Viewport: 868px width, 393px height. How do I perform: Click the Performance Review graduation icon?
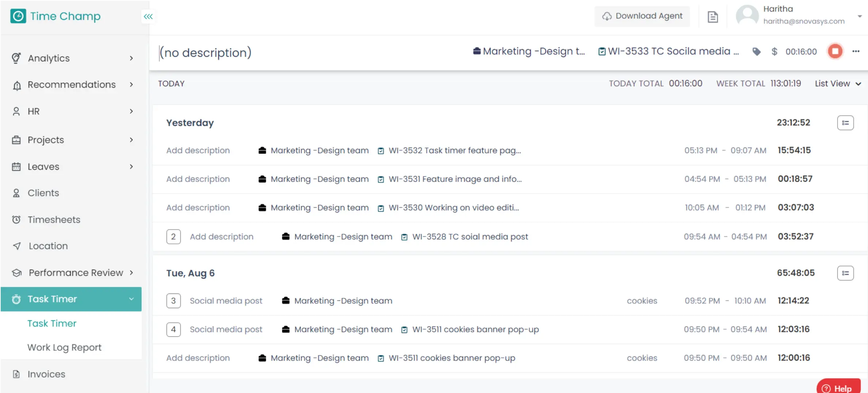[17, 273]
